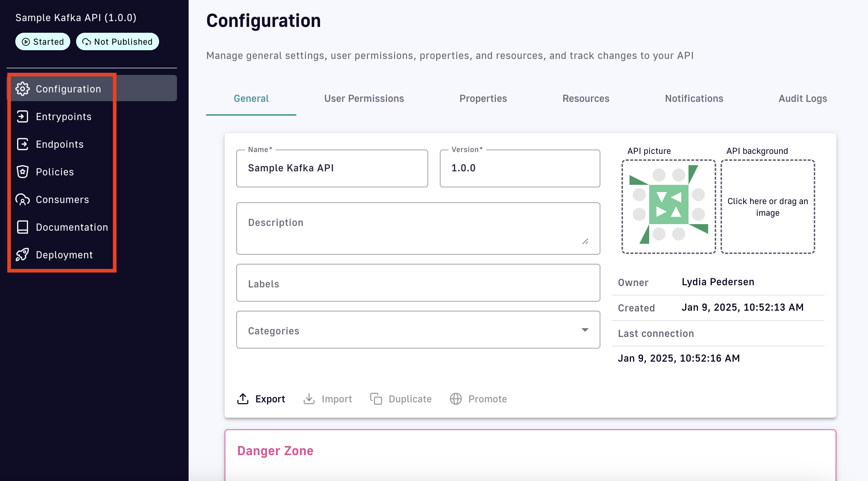Focus the Description text area
The image size is (868, 481).
[418, 228]
